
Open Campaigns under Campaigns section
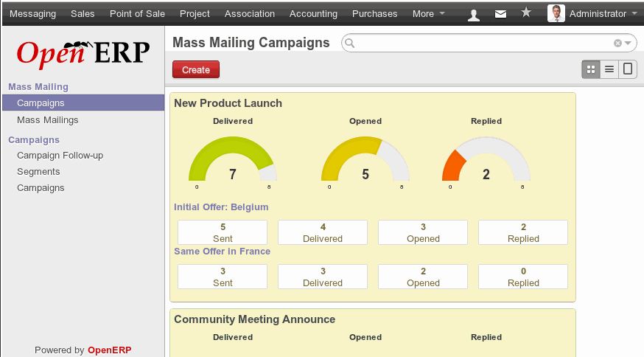(41, 188)
